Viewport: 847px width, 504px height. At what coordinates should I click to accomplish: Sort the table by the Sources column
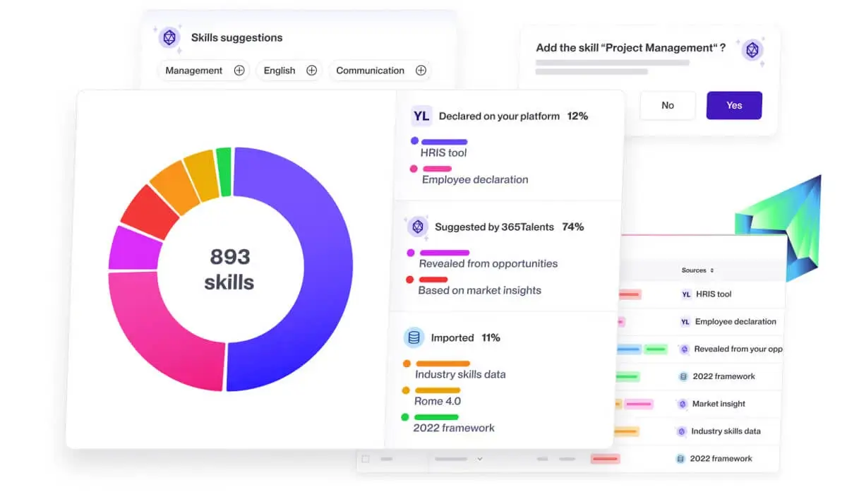(696, 270)
